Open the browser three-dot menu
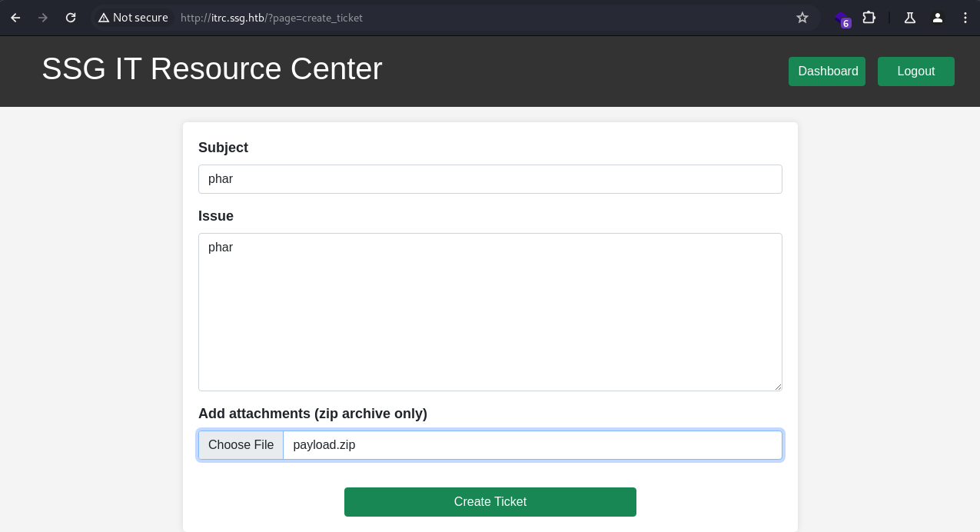This screenshot has height=532, width=980. click(965, 18)
